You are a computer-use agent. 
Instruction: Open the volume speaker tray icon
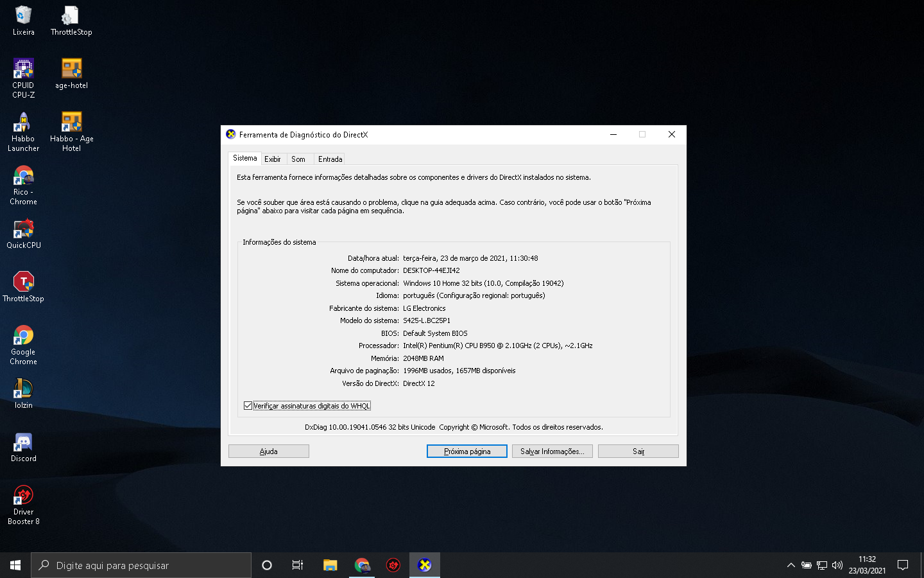837,565
